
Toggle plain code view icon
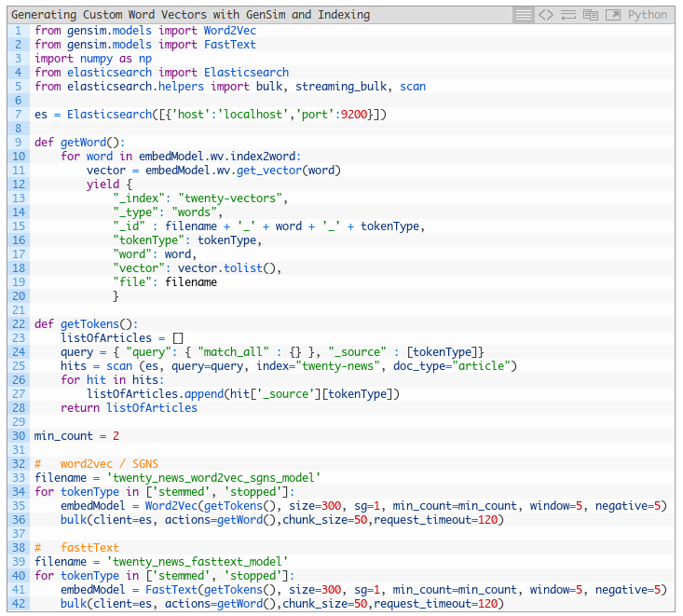click(x=546, y=15)
